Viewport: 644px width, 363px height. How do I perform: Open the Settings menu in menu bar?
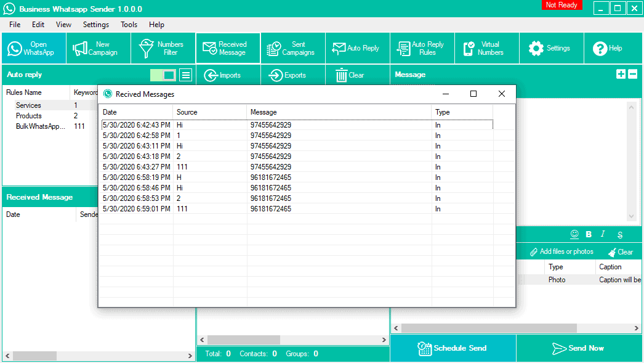click(x=96, y=25)
